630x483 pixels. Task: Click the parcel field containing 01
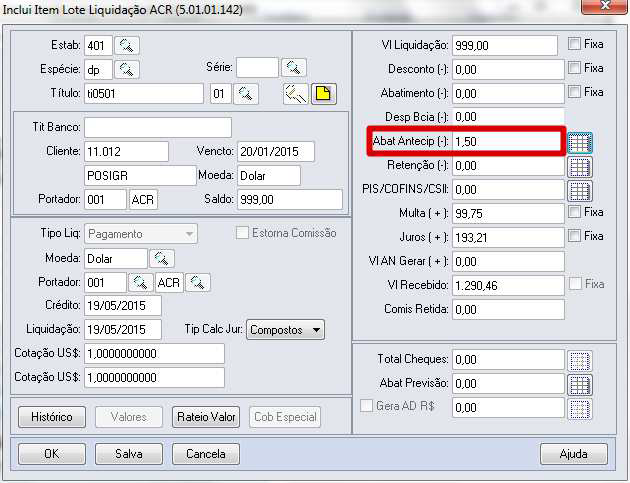pyautogui.click(x=221, y=94)
